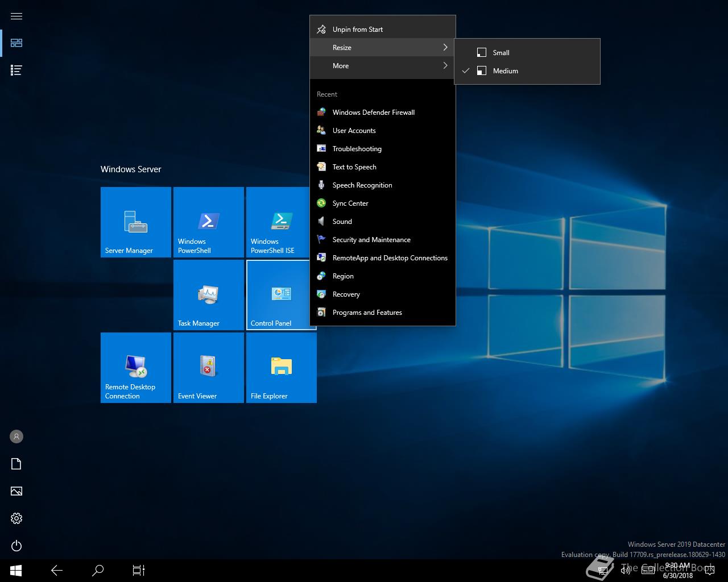Expand the Start hamburger menu
728x582 pixels.
pos(16,16)
